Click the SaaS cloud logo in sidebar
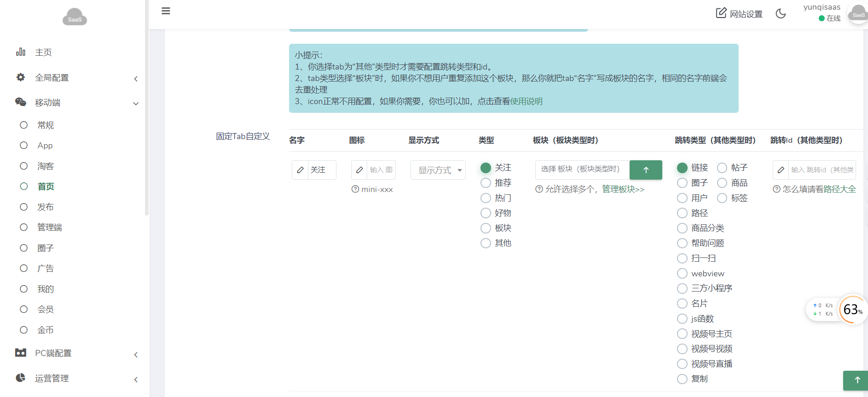Image resolution: width=868 pixels, height=397 pixels. coord(75,17)
